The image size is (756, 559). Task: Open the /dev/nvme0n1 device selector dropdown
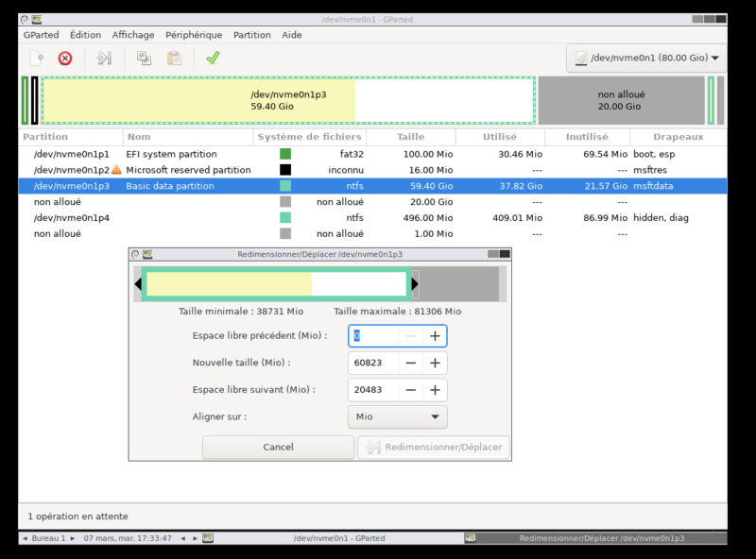tap(646, 59)
